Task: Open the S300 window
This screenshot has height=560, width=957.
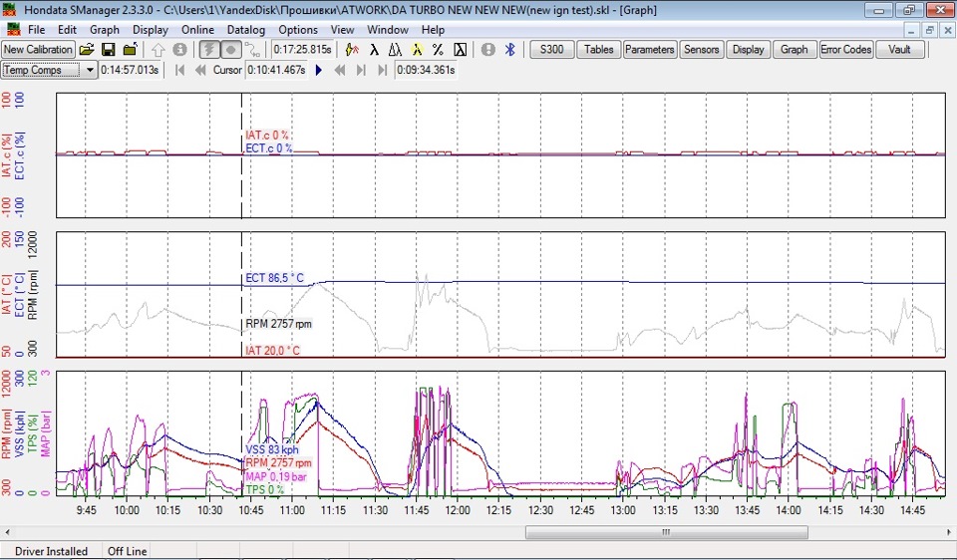Action: coord(551,50)
